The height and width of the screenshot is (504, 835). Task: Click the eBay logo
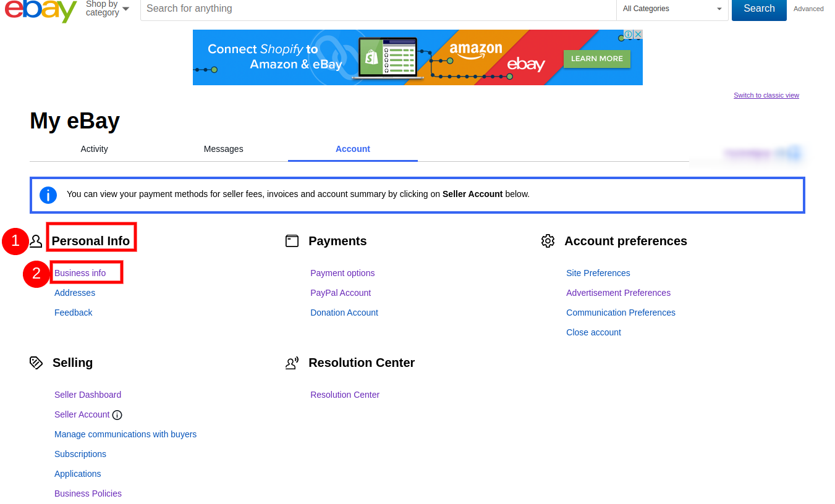click(x=41, y=10)
